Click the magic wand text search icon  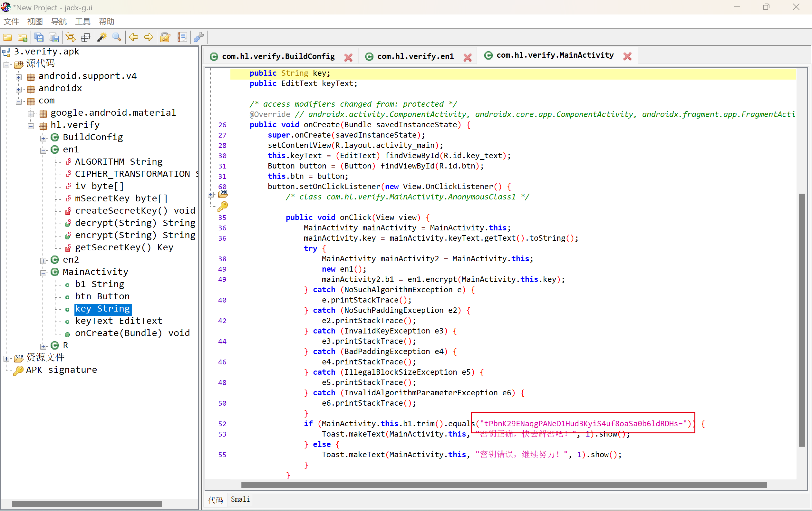click(x=102, y=37)
